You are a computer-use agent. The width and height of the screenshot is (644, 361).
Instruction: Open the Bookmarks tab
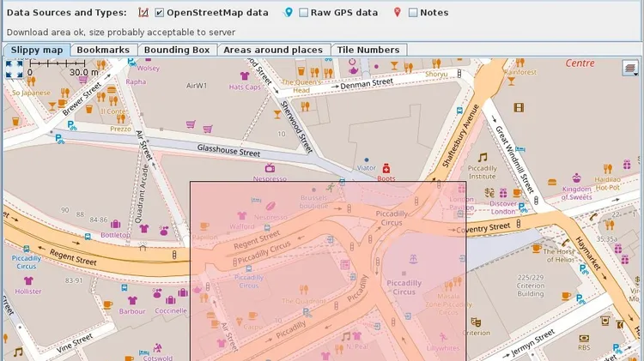103,50
